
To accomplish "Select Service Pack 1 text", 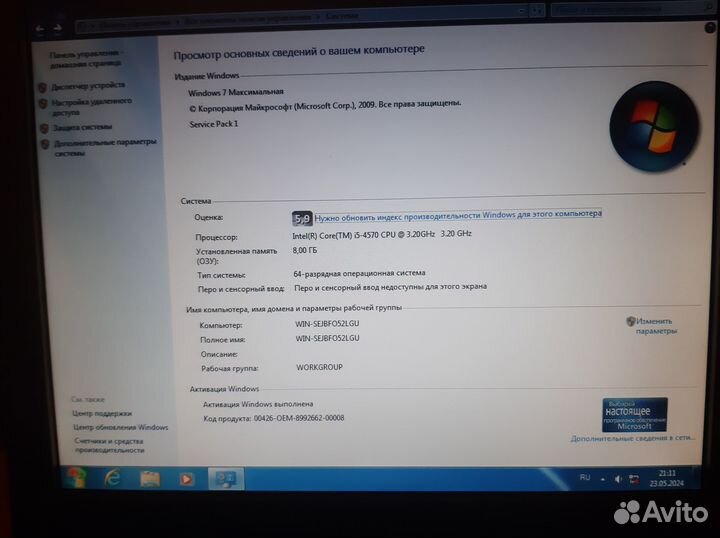I will 214,124.
